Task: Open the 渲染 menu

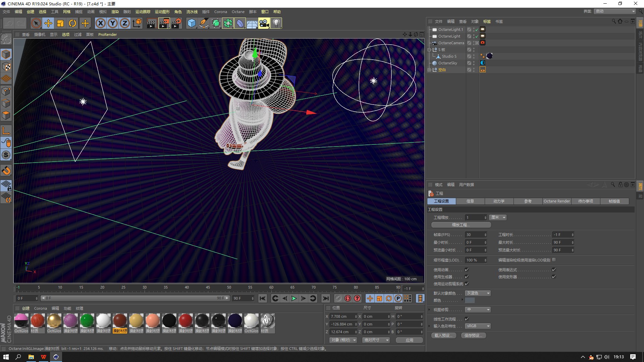Action: (115, 12)
